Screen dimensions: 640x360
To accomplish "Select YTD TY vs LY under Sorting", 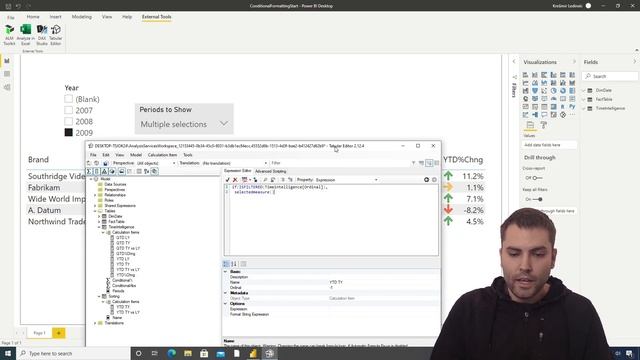I will [128, 312].
